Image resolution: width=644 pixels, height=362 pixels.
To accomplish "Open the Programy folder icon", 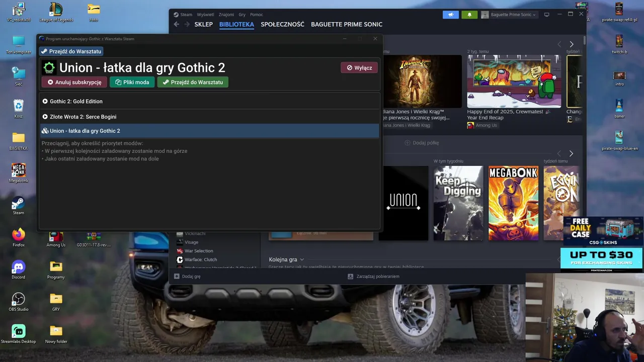I will point(56,269).
